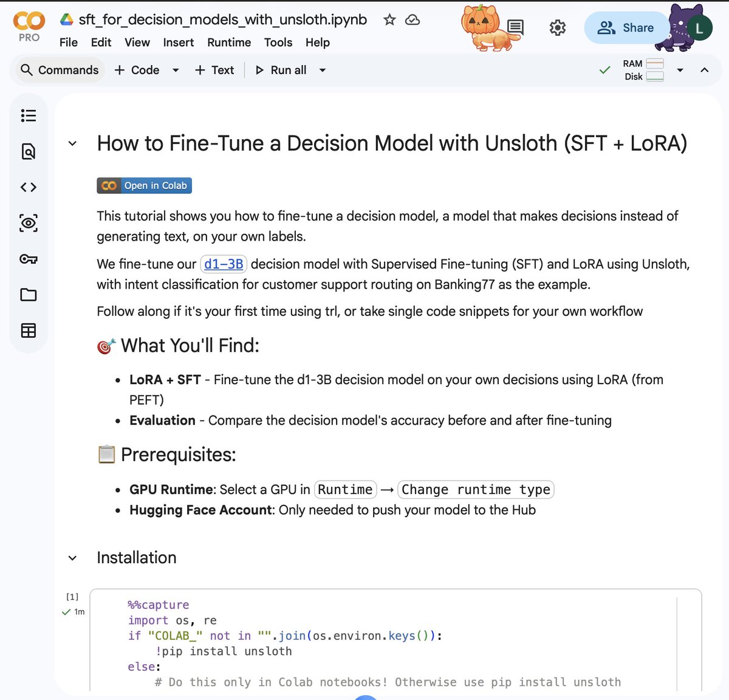The width and height of the screenshot is (729, 700).
Task: Click the Google Drive file icon
Action: click(67, 19)
